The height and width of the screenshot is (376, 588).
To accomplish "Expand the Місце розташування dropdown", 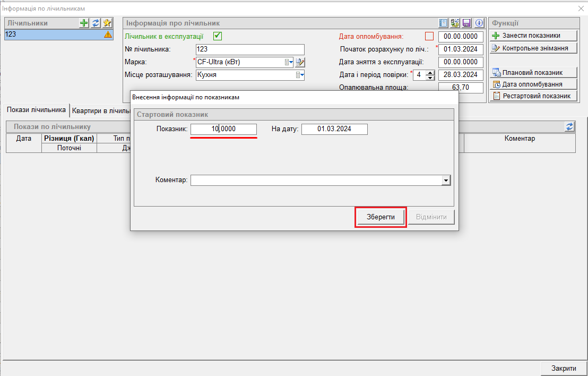I will click(x=300, y=75).
